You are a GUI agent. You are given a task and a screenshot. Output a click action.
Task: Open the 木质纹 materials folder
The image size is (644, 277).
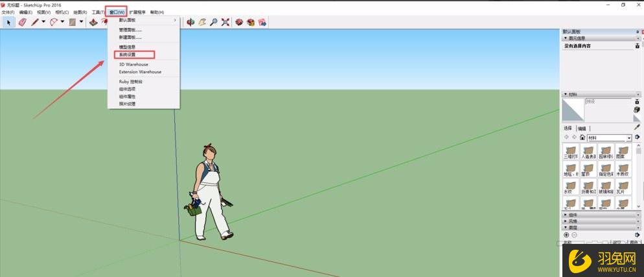[623, 169]
